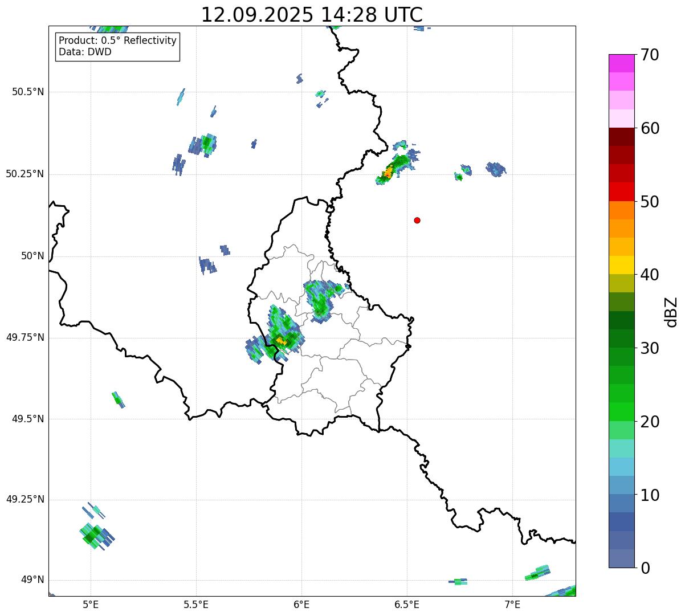
Task: Click the 6.5°E longitude tick label
Action: (407, 604)
